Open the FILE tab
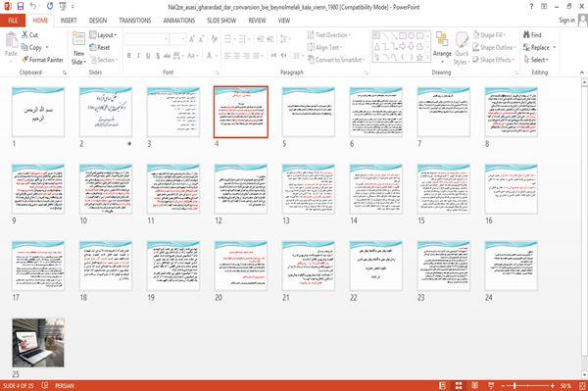The width and height of the screenshot is (588, 391). click(x=13, y=21)
